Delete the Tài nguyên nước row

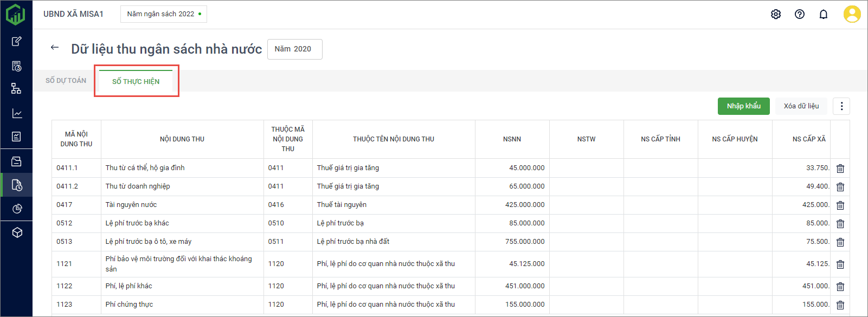[840, 205]
